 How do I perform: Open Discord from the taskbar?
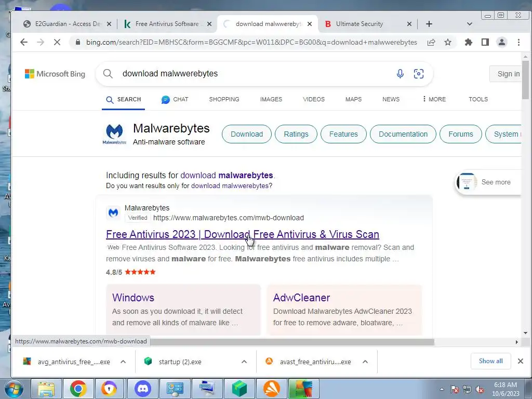pyautogui.click(x=142, y=389)
